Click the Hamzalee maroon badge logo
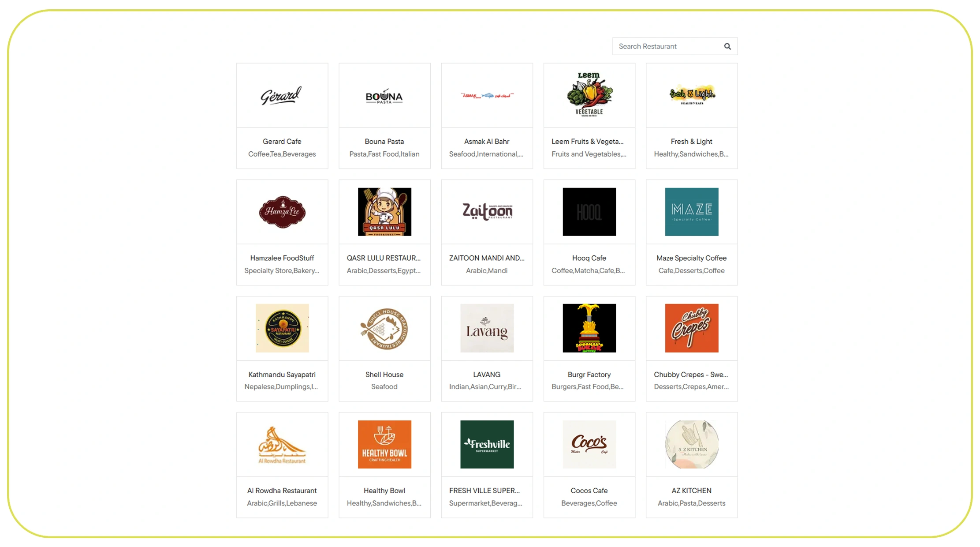 (282, 212)
